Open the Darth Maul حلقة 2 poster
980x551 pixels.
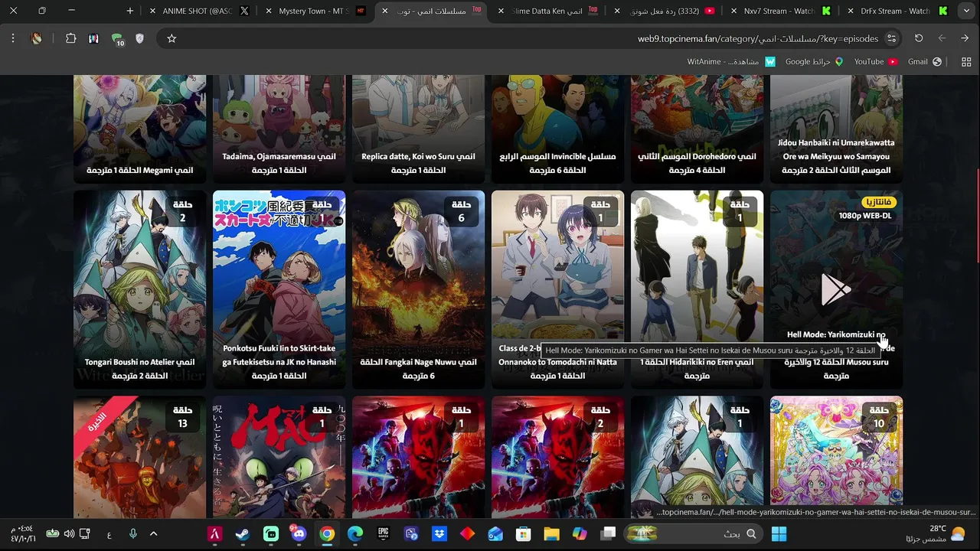557,458
